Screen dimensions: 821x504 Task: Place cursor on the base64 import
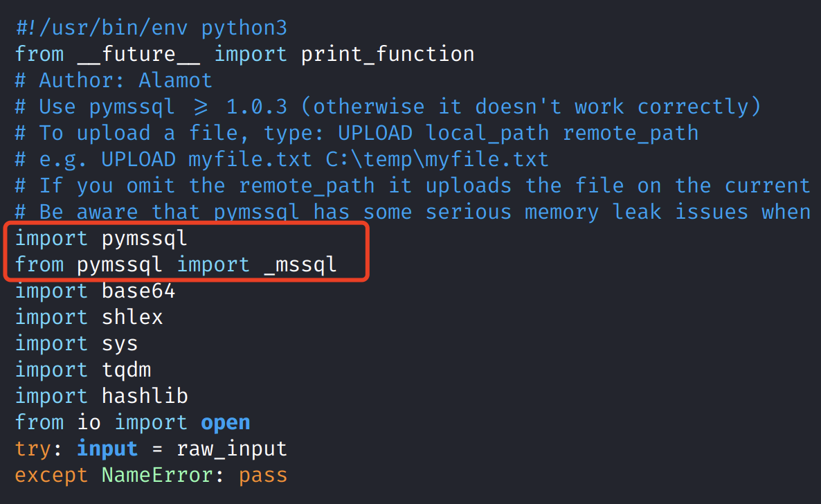(x=138, y=291)
